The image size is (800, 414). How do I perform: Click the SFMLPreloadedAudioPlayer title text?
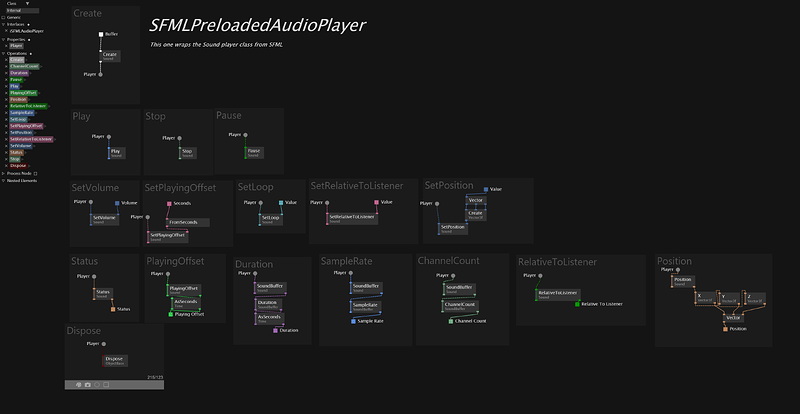[x=258, y=26]
